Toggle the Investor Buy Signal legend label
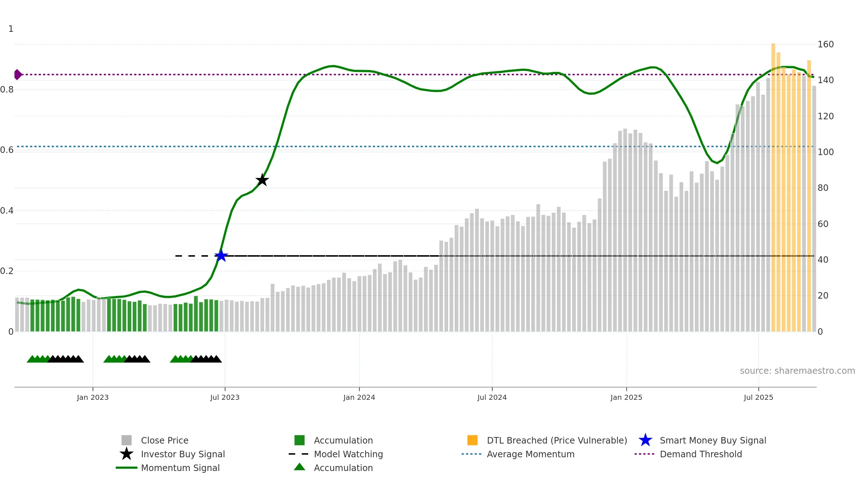Viewport: 868px width, 488px height. [183, 454]
